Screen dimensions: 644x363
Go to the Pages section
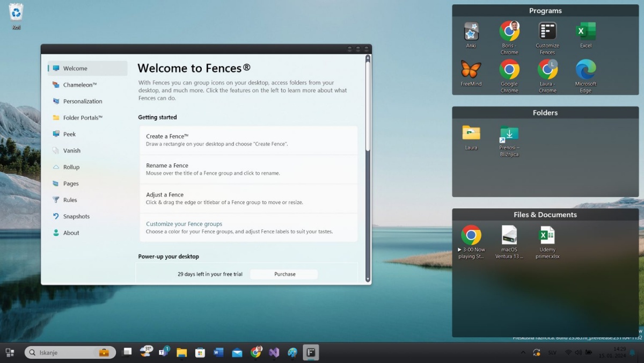click(x=87, y=184)
